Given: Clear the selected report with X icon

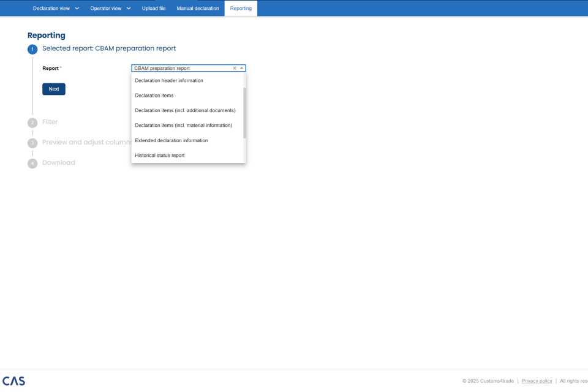Looking at the screenshot, I should click(235, 69).
